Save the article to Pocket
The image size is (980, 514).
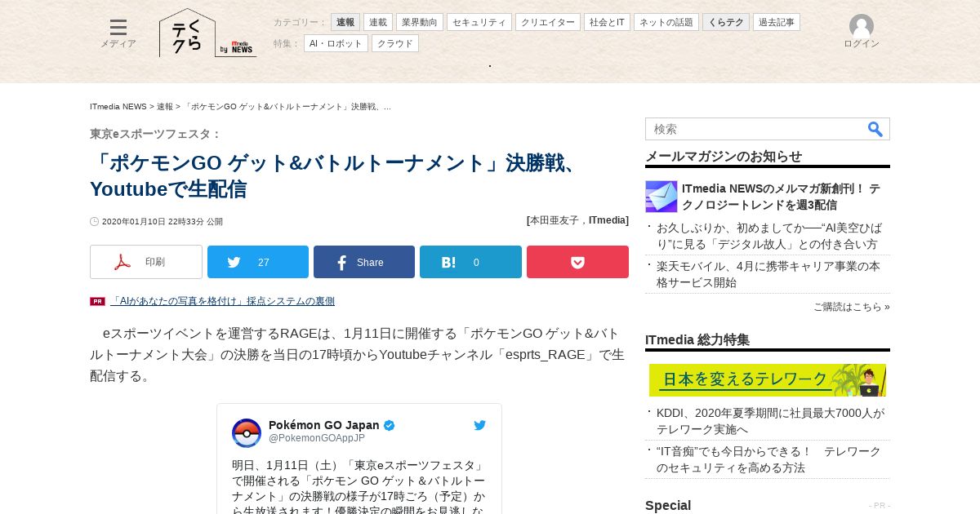(577, 262)
